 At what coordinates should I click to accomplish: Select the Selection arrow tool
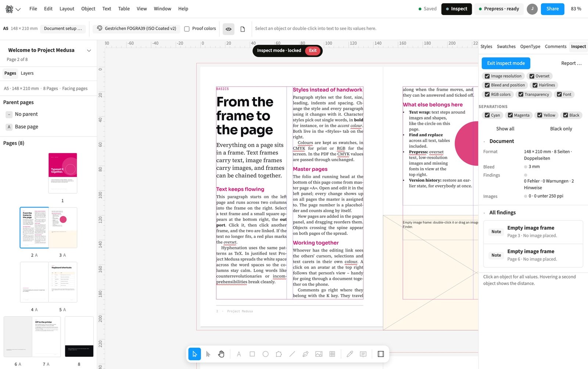pos(194,354)
